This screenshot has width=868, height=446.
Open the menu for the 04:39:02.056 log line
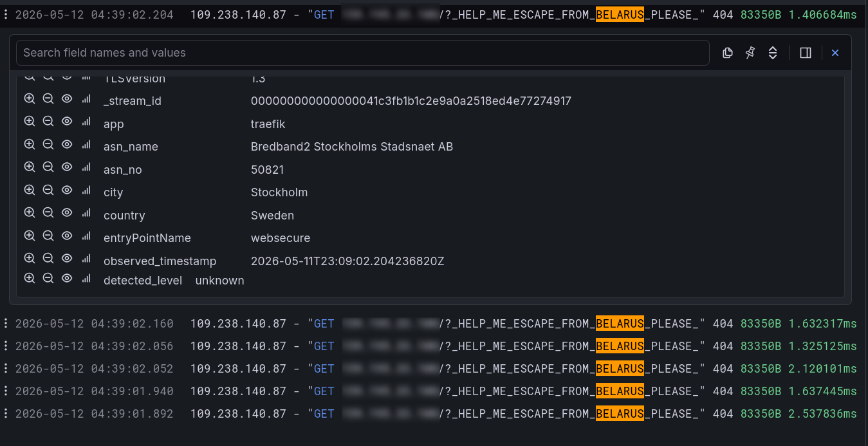coord(6,346)
